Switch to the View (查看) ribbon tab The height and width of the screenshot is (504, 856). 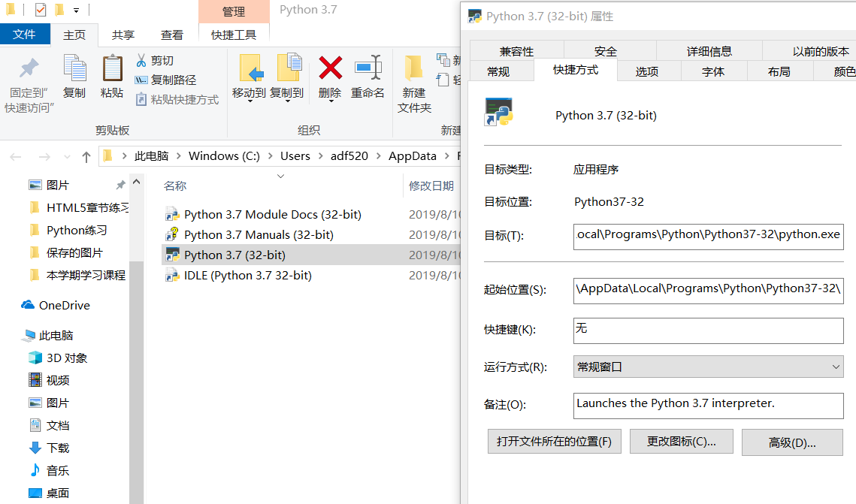[x=172, y=35]
